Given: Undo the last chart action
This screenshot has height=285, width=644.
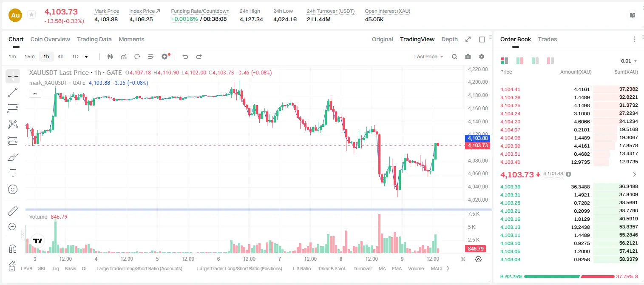Looking at the screenshot, I should tap(185, 57).
